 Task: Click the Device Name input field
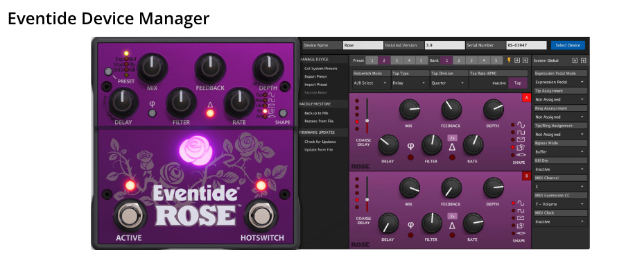coord(363,45)
